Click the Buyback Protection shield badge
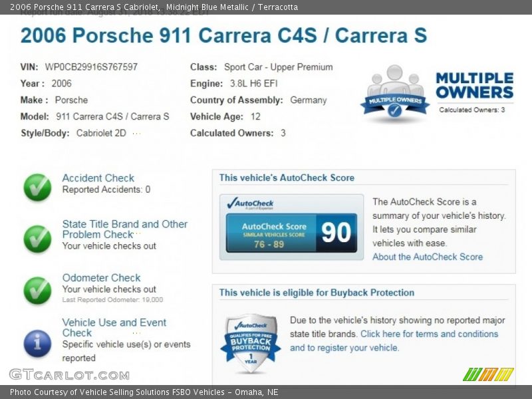532x399 pixels. pyautogui.click(x=251, y=343)
